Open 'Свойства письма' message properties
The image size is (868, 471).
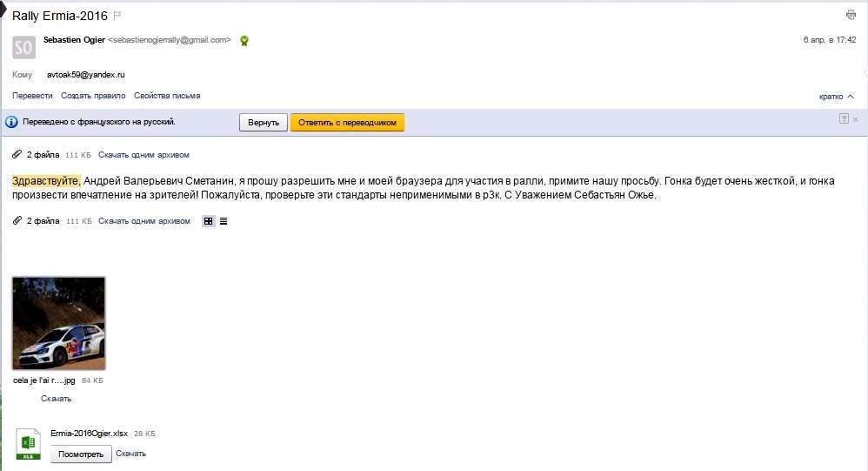167,96
